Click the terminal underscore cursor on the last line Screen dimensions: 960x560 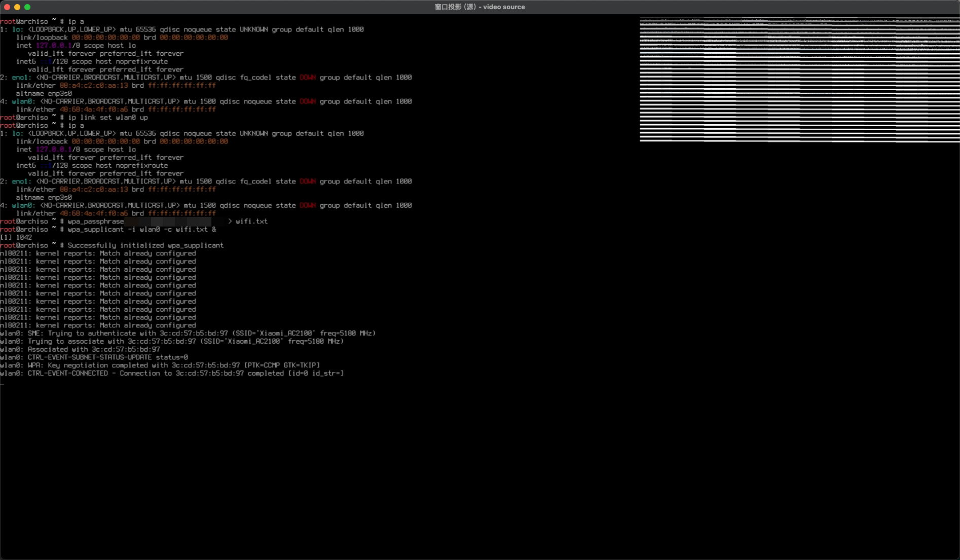click(2, 384)
